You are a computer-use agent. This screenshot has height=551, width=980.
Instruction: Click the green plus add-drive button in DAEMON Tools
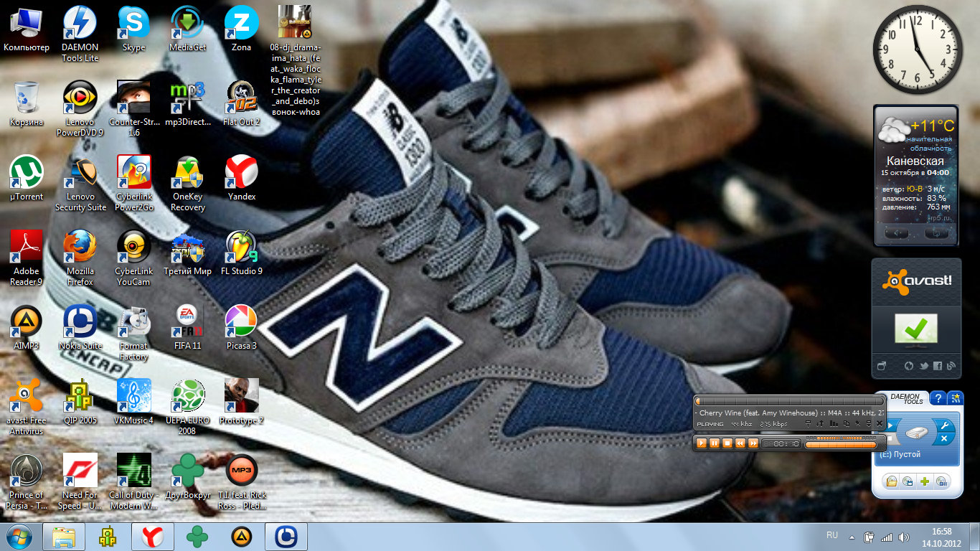click(925, 481)
